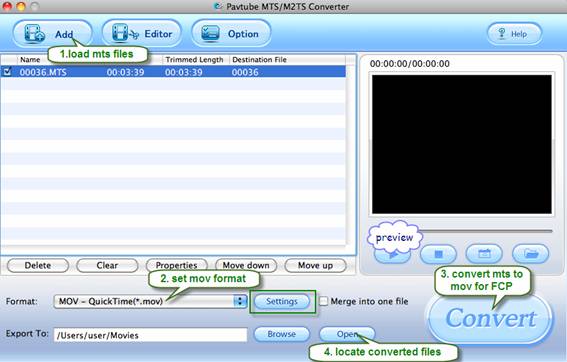This screenshot has width=567, height=362.
Task: Start conversion with the Convert button
Action: tap(491, 318)
